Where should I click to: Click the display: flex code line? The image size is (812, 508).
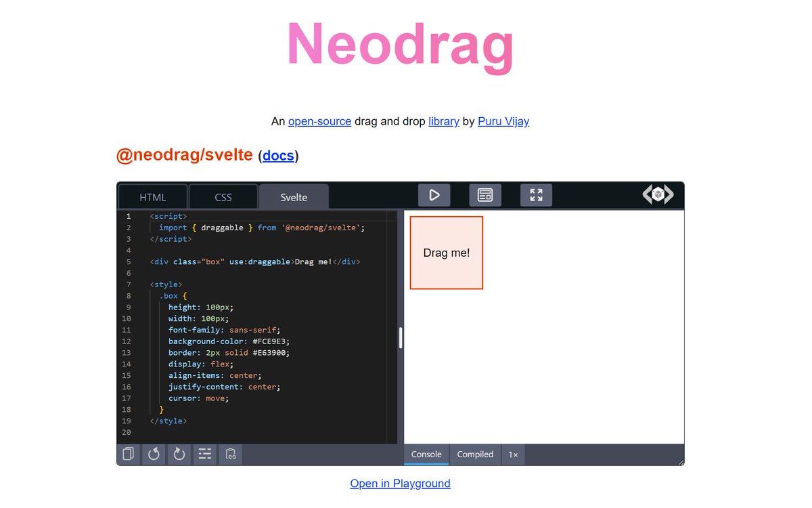click(x=201, y=364)
